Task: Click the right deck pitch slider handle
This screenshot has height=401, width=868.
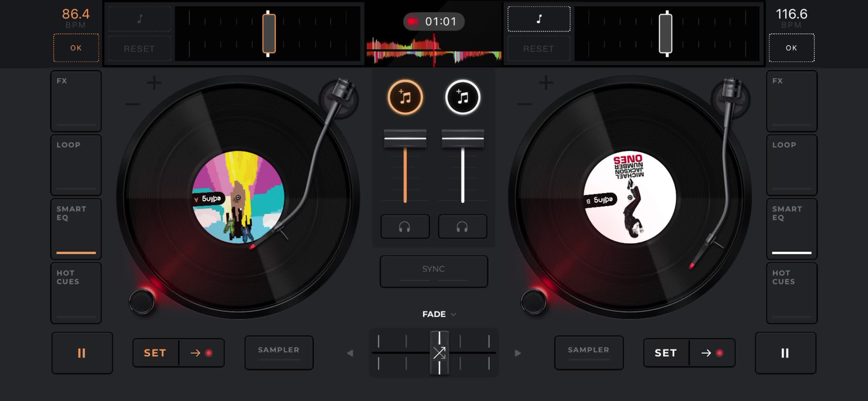Action: pyautogui.click(x=666, y=34)
